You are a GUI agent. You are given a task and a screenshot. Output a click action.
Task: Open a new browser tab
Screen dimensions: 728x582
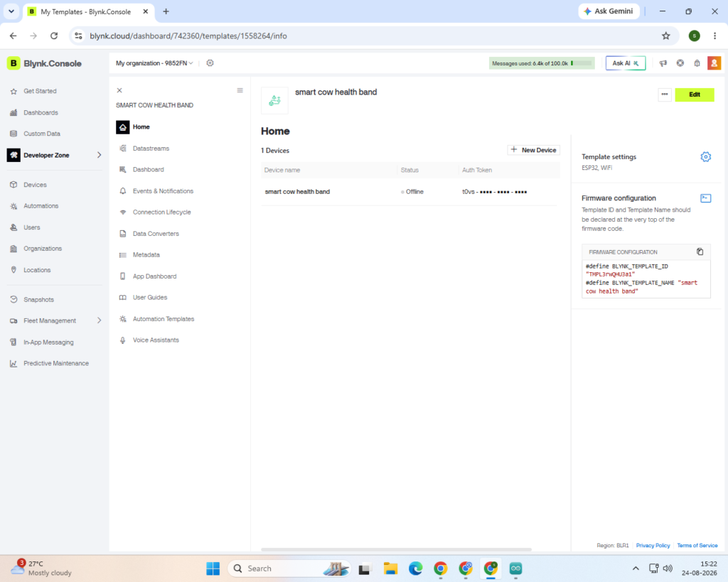(166, 11)
